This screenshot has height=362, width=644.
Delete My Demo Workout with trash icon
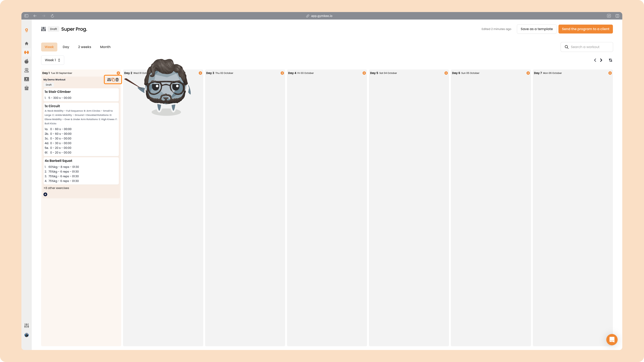117,79
